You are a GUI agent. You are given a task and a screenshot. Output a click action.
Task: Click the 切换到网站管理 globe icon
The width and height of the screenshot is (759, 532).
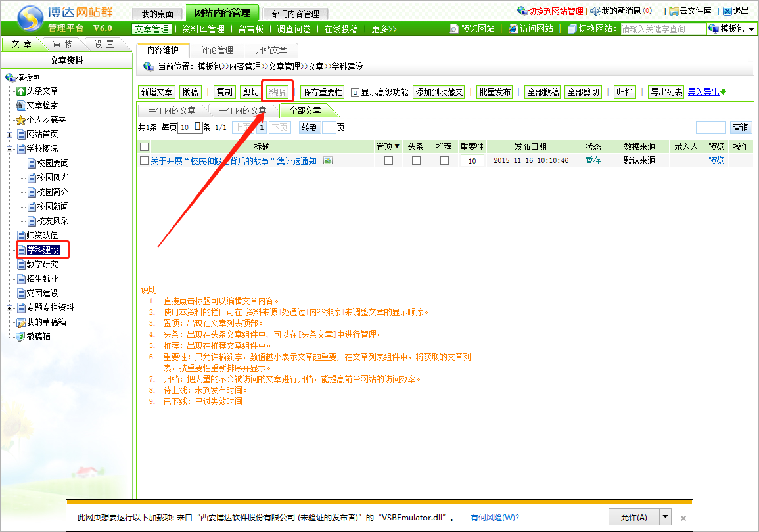point(522,11)
